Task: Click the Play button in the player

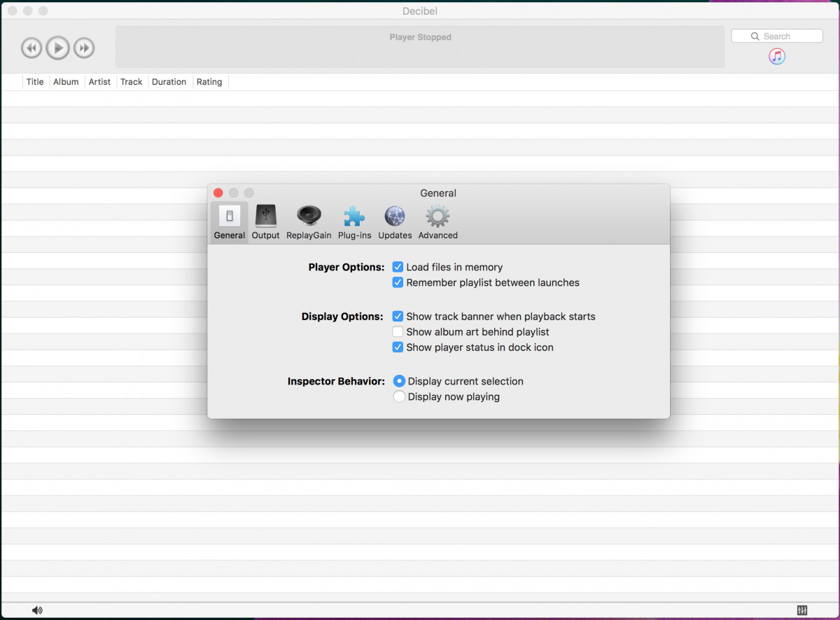Action: 57,48
